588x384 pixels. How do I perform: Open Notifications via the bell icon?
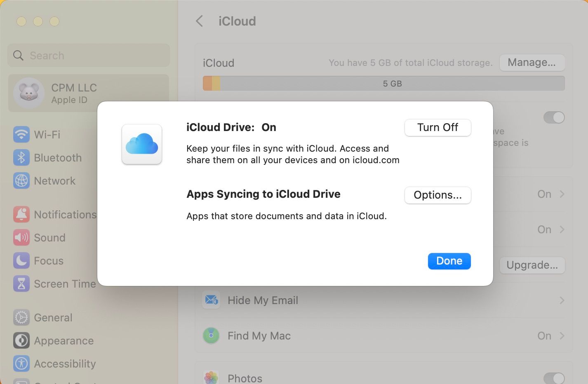click(21, 215)
